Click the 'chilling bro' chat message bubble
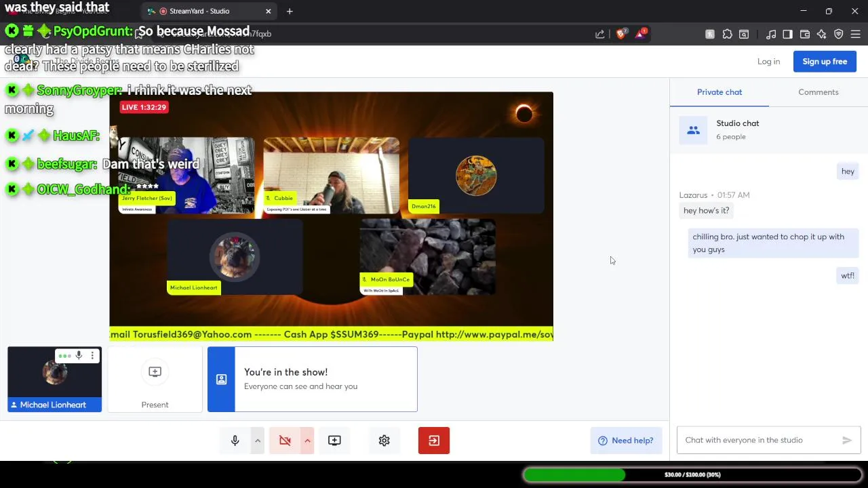Image resolution: width=868 pixels, height=488 pixels. (x=773, y=243)
